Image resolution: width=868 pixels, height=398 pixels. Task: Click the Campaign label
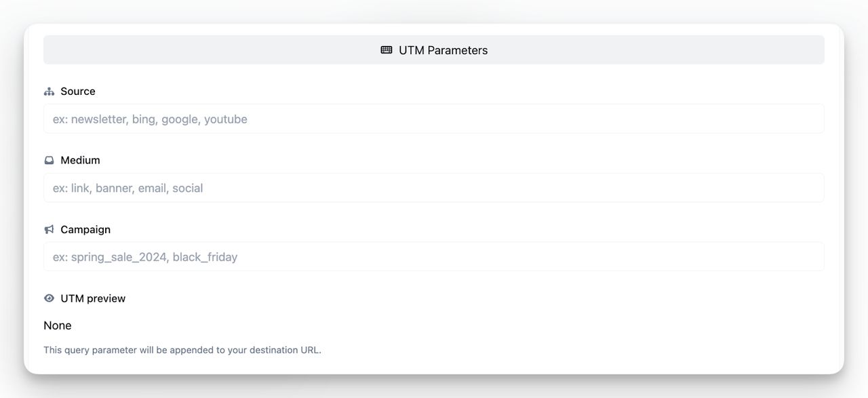pos(85,229)
